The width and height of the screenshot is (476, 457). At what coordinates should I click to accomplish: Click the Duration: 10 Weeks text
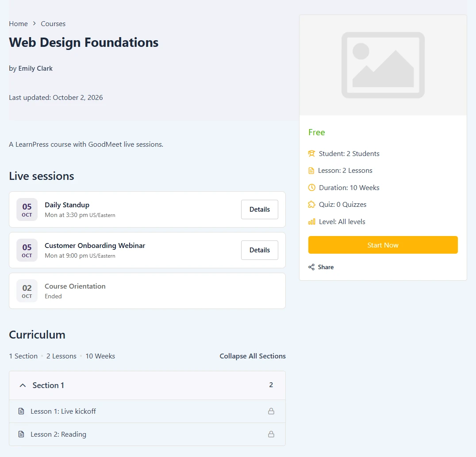(x=349, y=188)
